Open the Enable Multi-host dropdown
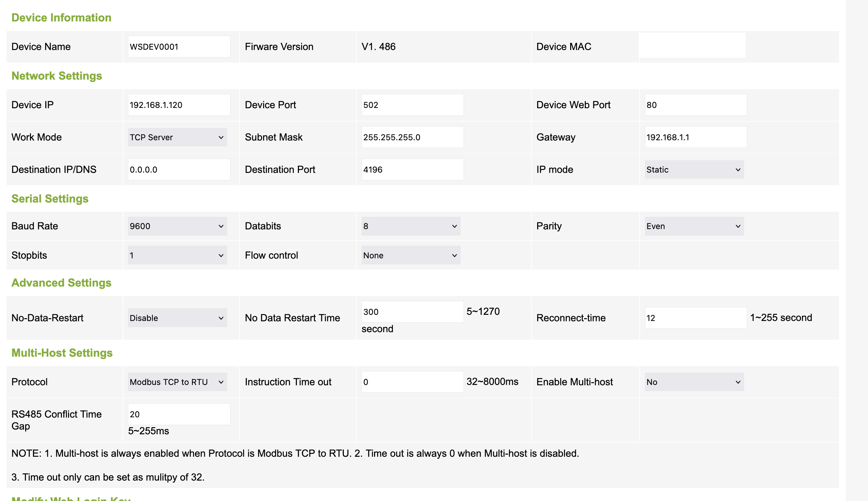Viewport: 868px width, 501px height. pos(694,382)
